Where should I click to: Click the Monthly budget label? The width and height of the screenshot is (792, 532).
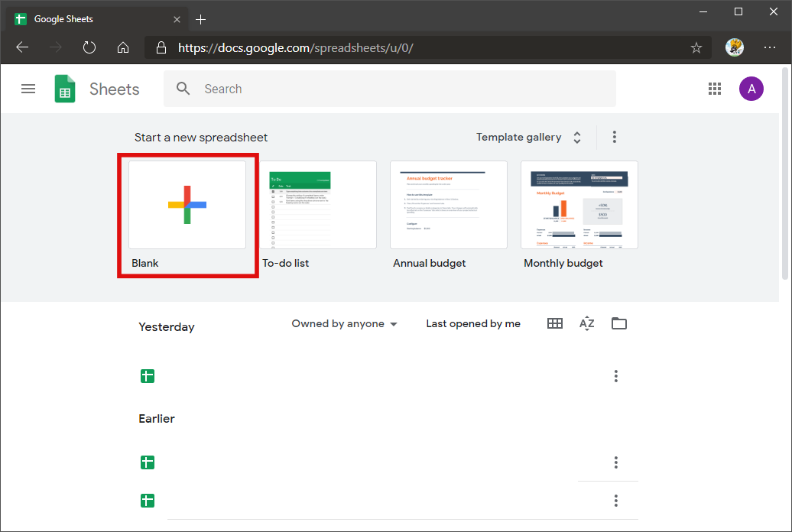coord(563,263)
